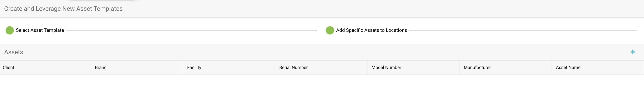
Task: Go to the Select Asset Template step label
Action: (x=40, y=30)
